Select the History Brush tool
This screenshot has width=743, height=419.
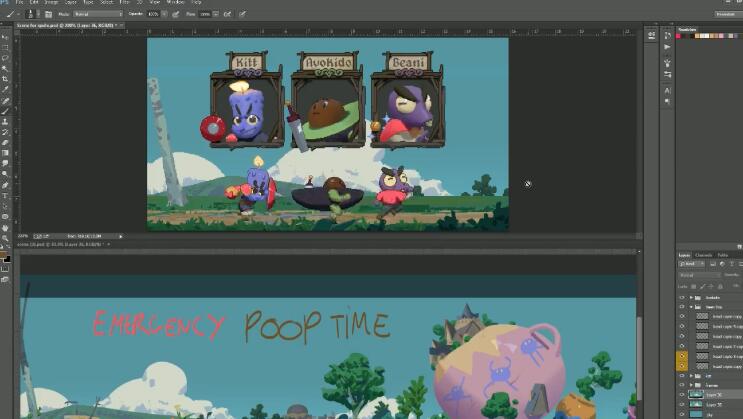[5, 132]
